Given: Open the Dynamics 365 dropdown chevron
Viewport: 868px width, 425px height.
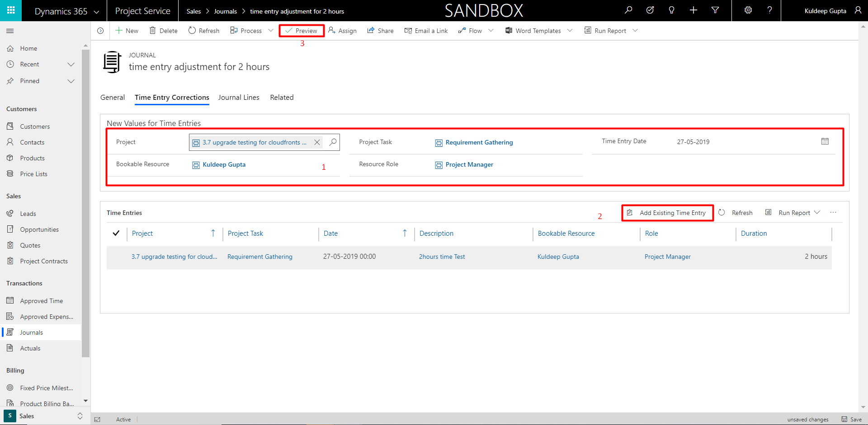Looking at the screenshot, I should pos(96,12).
